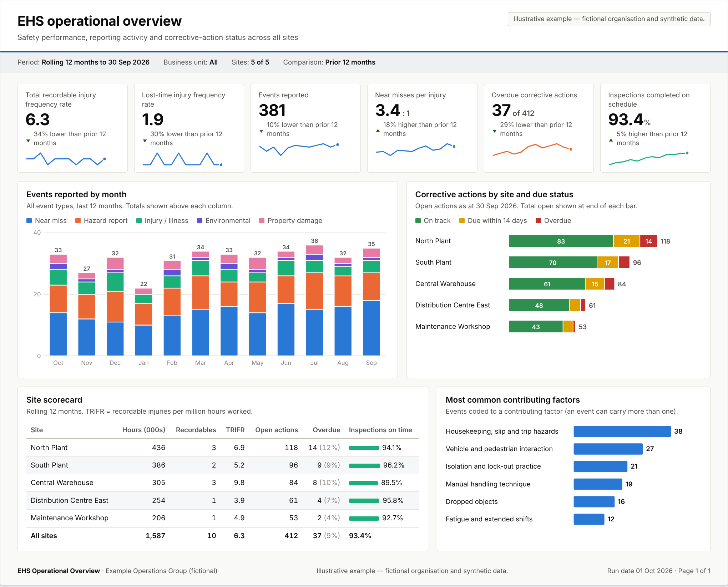
Task: Click the down arrow on Events reported card
Action: click(261, 132)
